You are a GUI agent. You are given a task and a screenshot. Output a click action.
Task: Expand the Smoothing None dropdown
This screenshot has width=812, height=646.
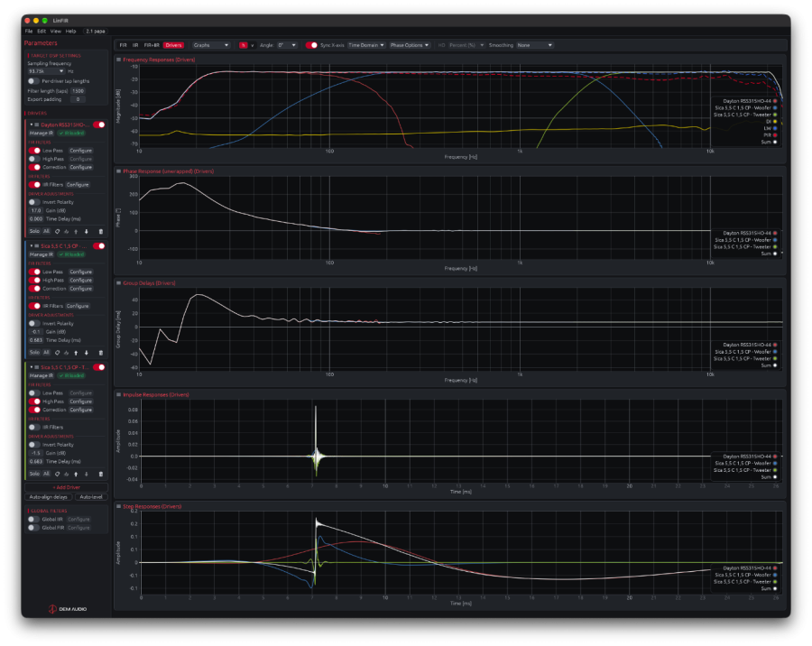click(x=534, y=45)
